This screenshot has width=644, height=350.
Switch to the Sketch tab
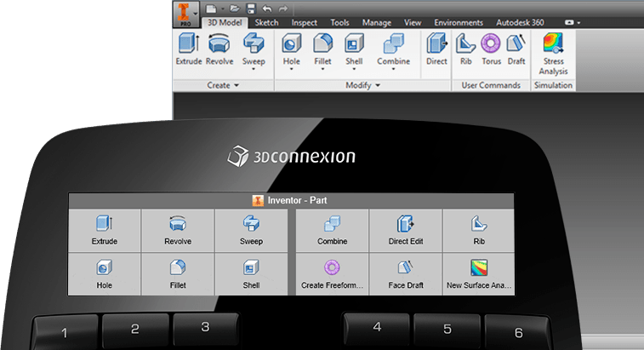[x=266, y=23]
